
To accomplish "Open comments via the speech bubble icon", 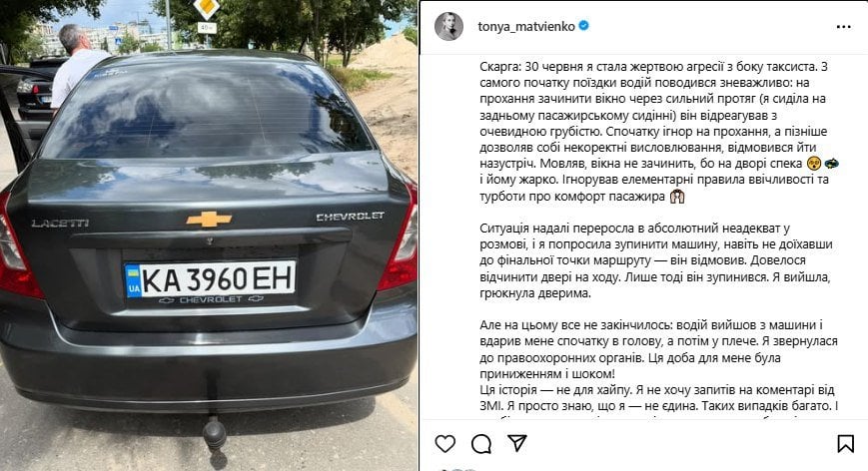I will tap(481, 443).
